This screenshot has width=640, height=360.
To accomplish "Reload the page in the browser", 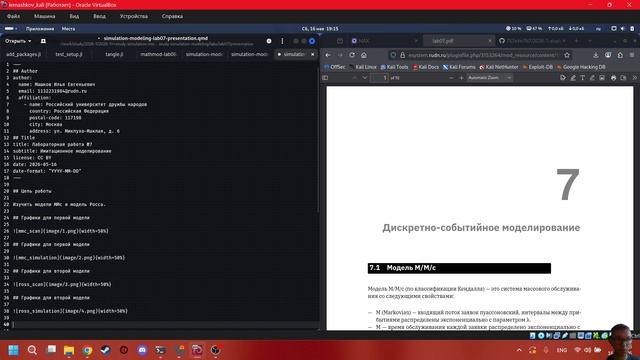I will (x=352, y=55).
